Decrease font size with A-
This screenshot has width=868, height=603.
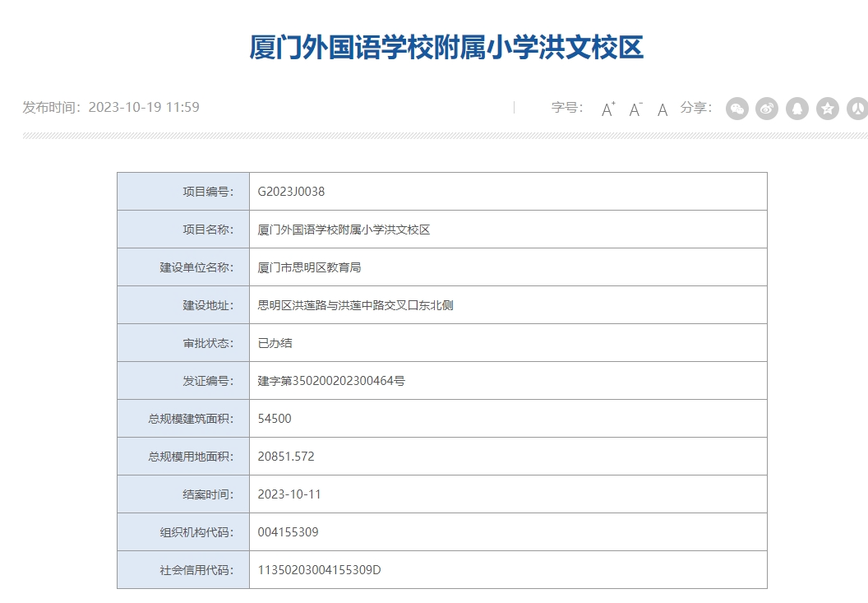635,109
